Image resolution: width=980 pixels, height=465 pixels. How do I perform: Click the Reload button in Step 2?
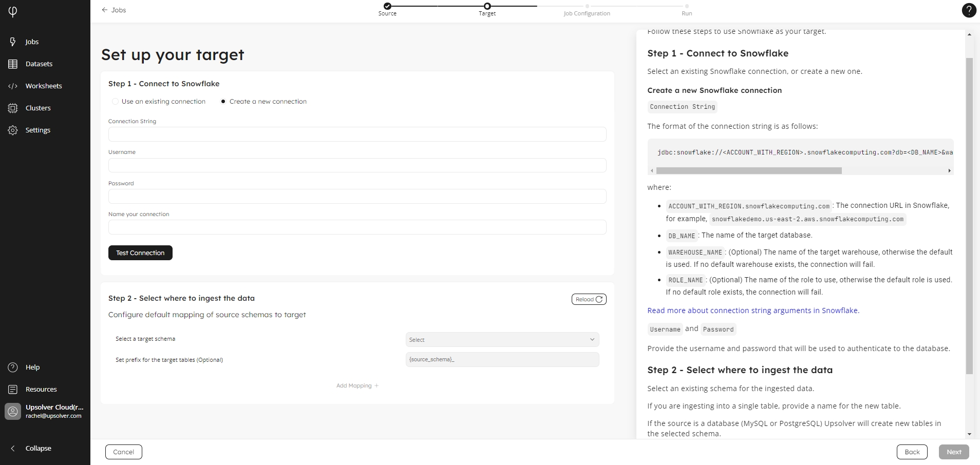589,299
